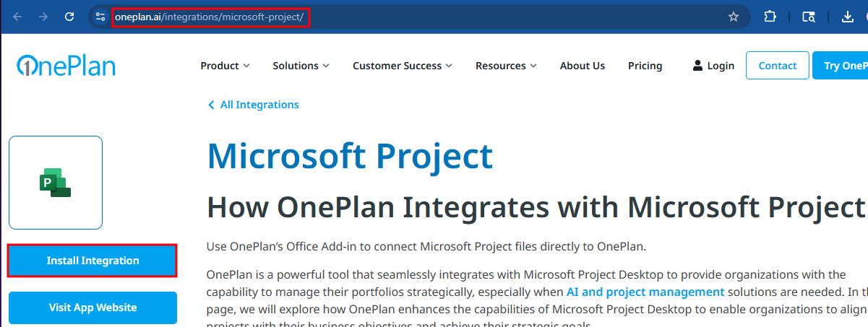
Task: Expand the Product dropdown menu
Action: pos(225,66)
